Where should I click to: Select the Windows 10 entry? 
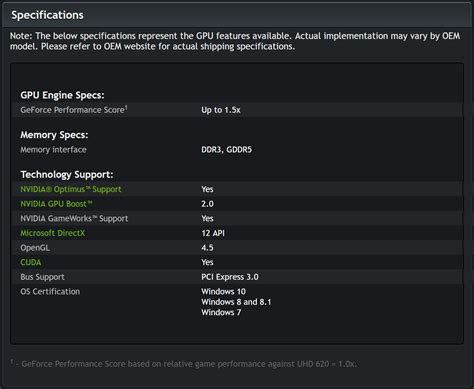[x=223, y=292]
